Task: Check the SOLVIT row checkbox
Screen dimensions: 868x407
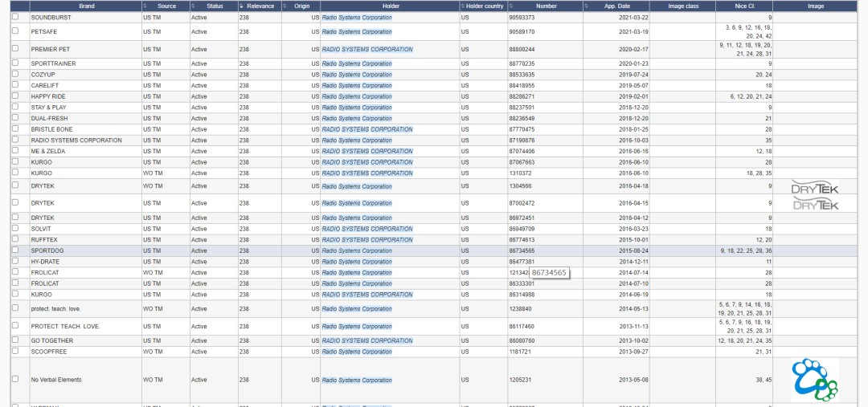Action: (15, 228)
